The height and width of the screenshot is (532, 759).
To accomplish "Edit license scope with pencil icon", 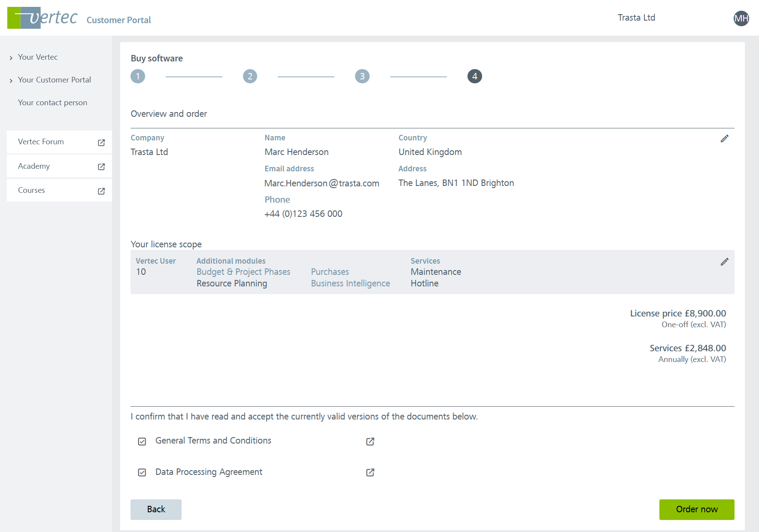I will click(x=724, y=262).
